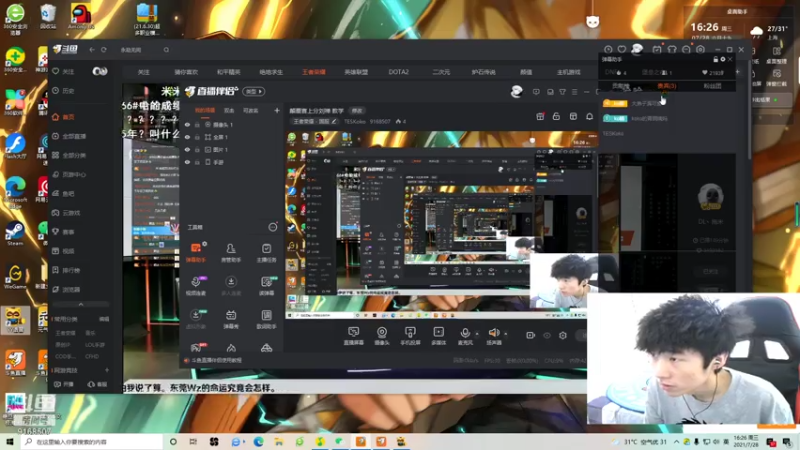Screen dimensions: 800x450
Task: Click Windows search box on taskbar
Action: coord(92,442)
